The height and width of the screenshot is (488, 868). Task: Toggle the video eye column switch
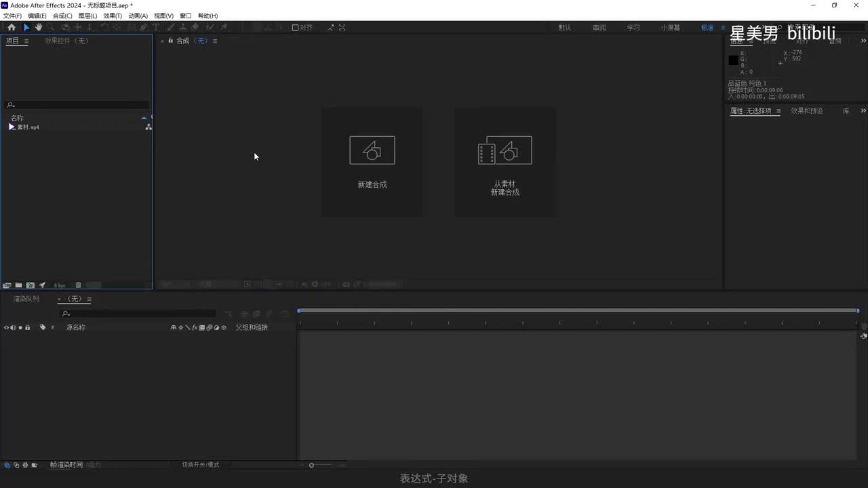(x=6, y=327)
